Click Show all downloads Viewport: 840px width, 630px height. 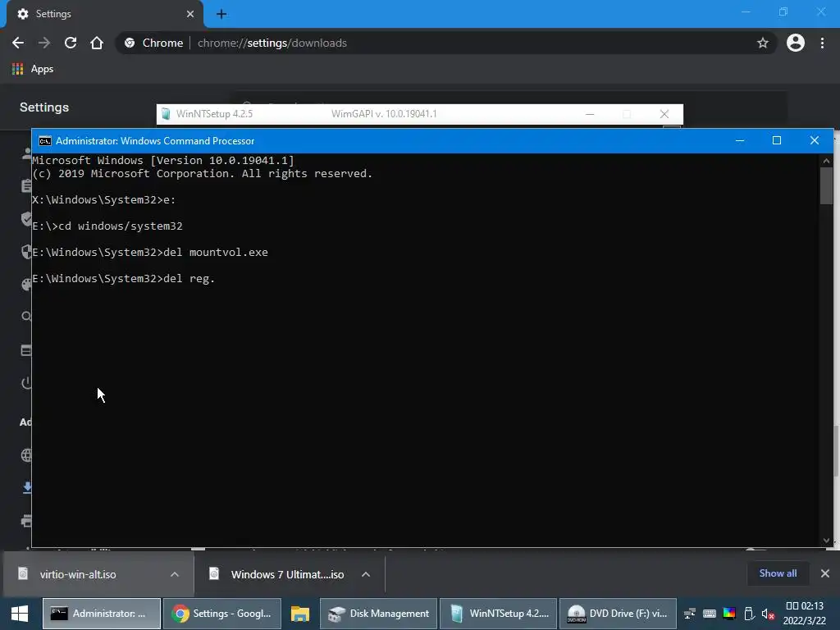click(778, 573)
